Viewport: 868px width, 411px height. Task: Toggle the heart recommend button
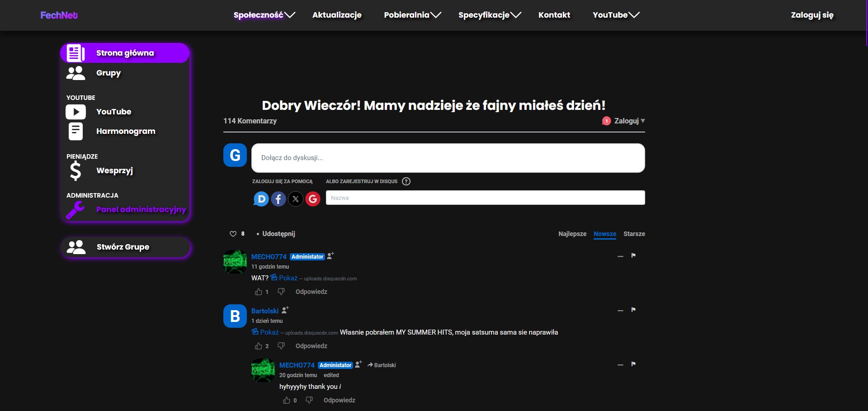(x=233, y=234)
